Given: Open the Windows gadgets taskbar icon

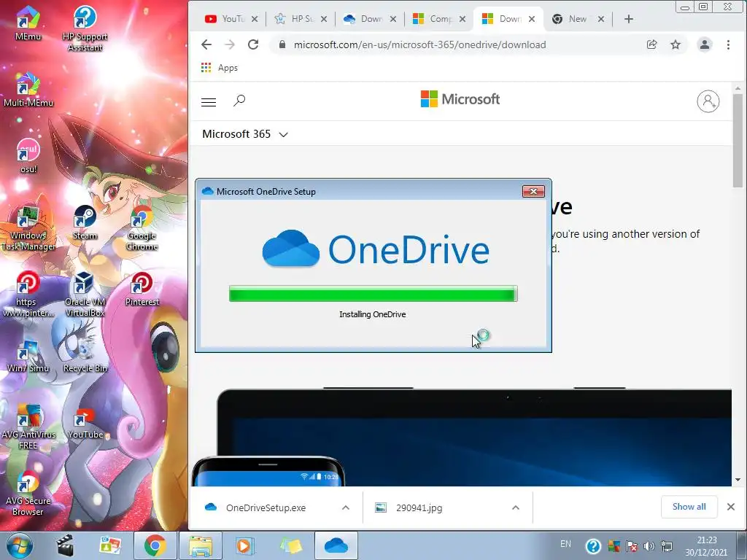Looking at the screenshot, I should [110, 545].
